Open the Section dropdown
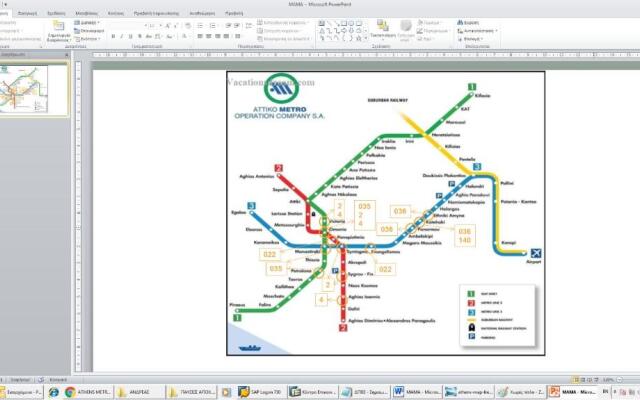This screenshot has height=400, width=640. click(x=87, y=39)
